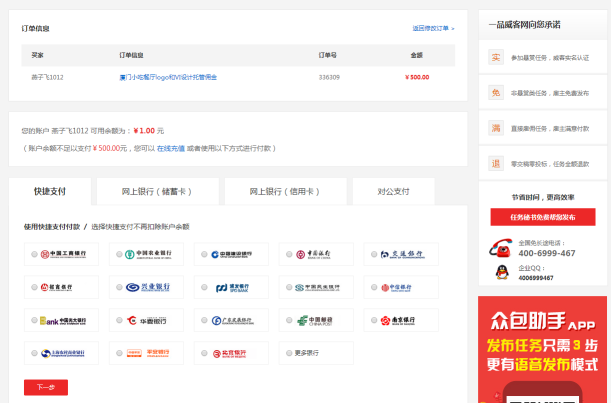Select 中国工商银行 radio button
Screen dimensions: 611x403
pyautogui.click(x=35, y=255)
